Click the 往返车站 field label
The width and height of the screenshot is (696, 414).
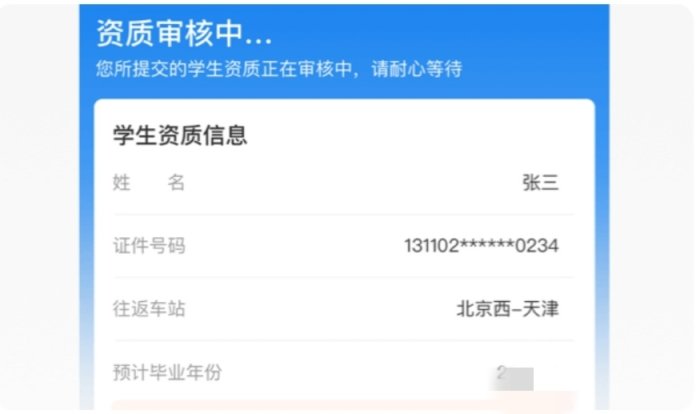(x=149, y=309)
